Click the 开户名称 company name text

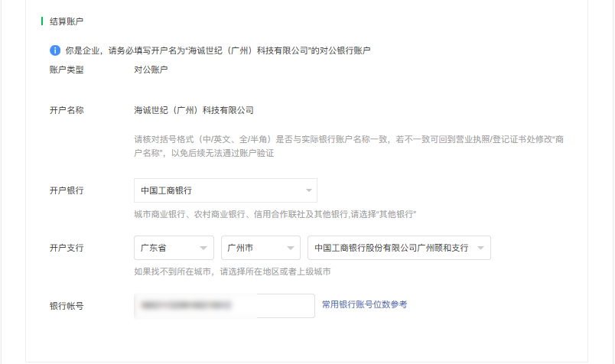(194, 110)
